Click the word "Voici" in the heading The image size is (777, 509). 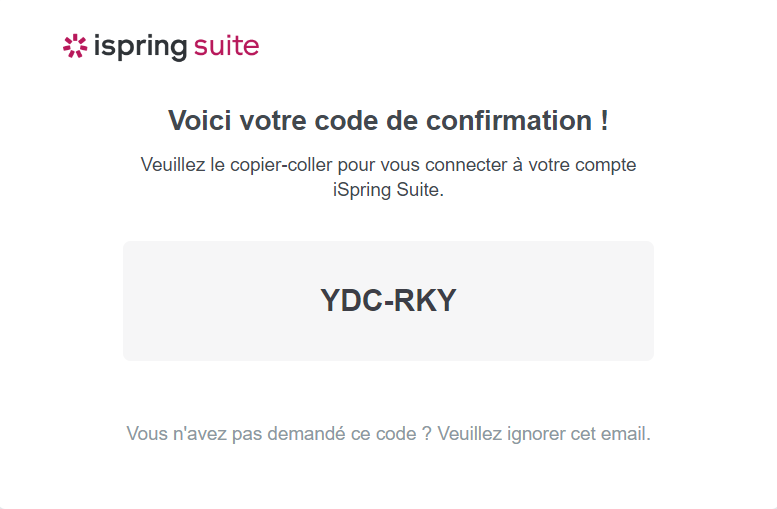point(199,121)
